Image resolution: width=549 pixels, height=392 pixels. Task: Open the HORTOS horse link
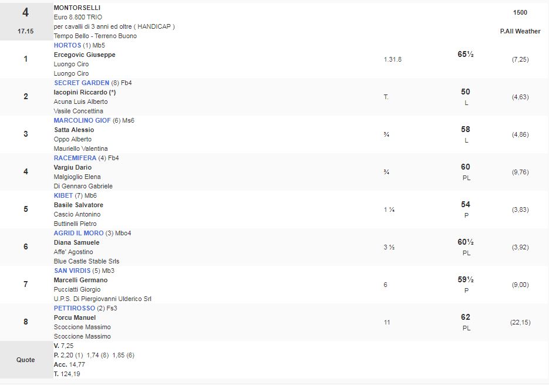coord(67,45)
